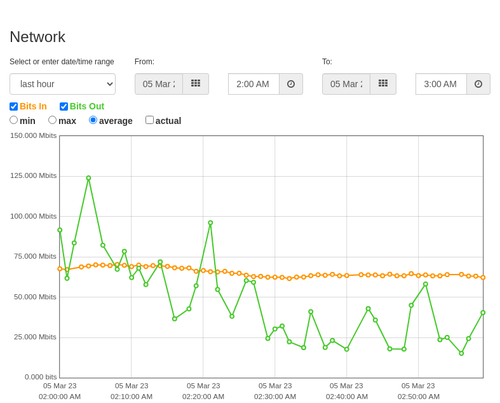Click the lowest green point near 02:56 AM
The image size is (500, 403).
tap(461, 353)
